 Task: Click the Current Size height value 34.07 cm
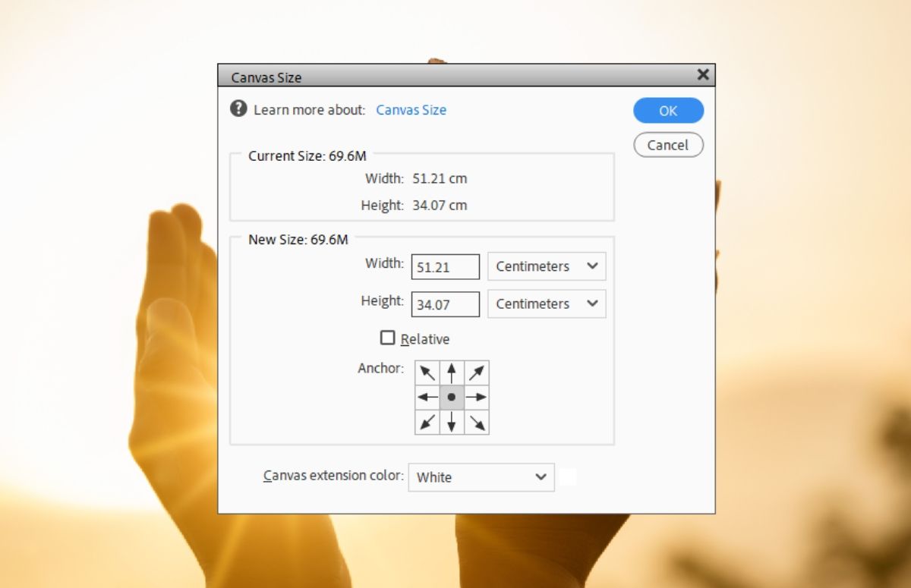tap(440, 206)
